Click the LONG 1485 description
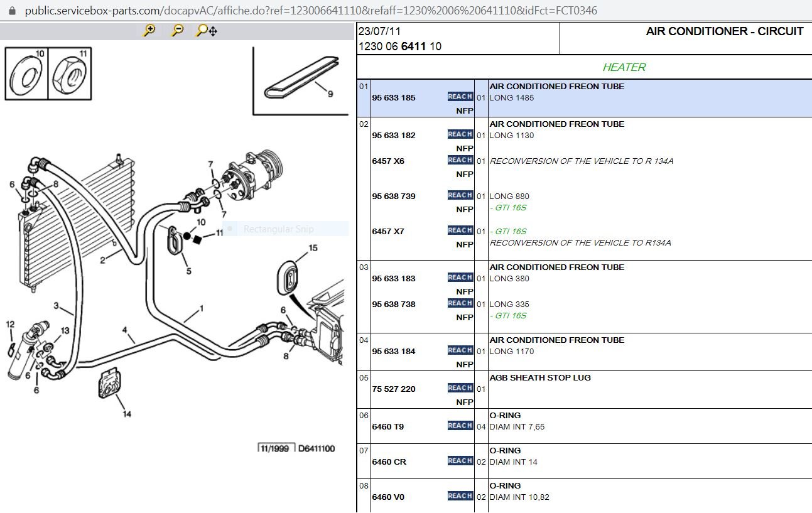Screen dimensions: 812x513 (x=512, y=98)
